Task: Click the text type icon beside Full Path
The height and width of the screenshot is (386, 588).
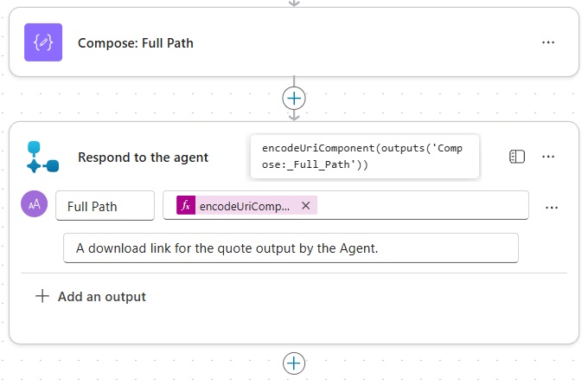Action: [x=34, y=204]
